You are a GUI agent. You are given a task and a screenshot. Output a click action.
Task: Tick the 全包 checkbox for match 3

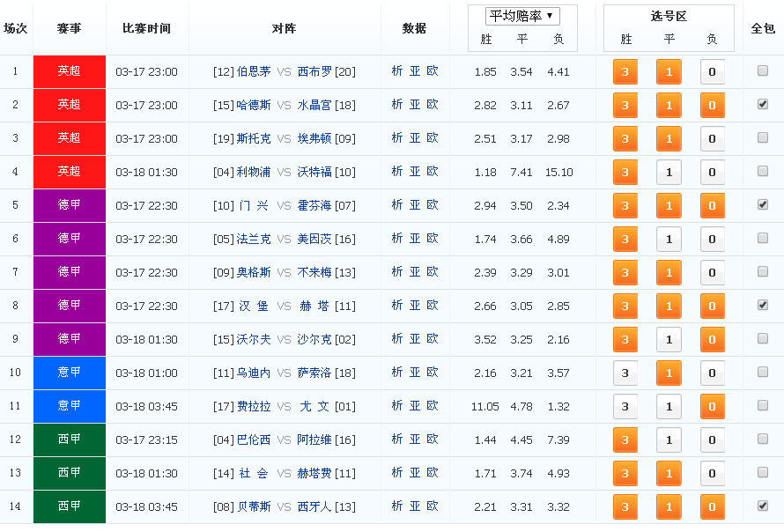[x=763, y=137]
